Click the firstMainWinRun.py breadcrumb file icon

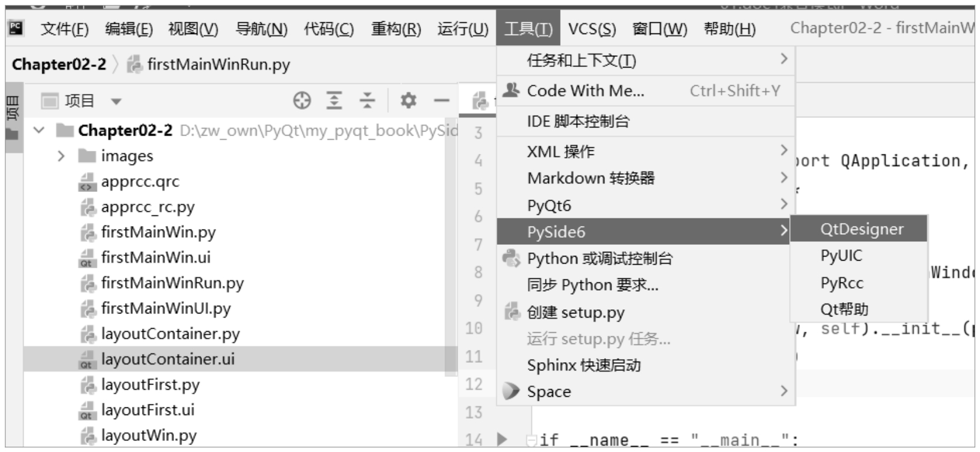tap(135, 65)
